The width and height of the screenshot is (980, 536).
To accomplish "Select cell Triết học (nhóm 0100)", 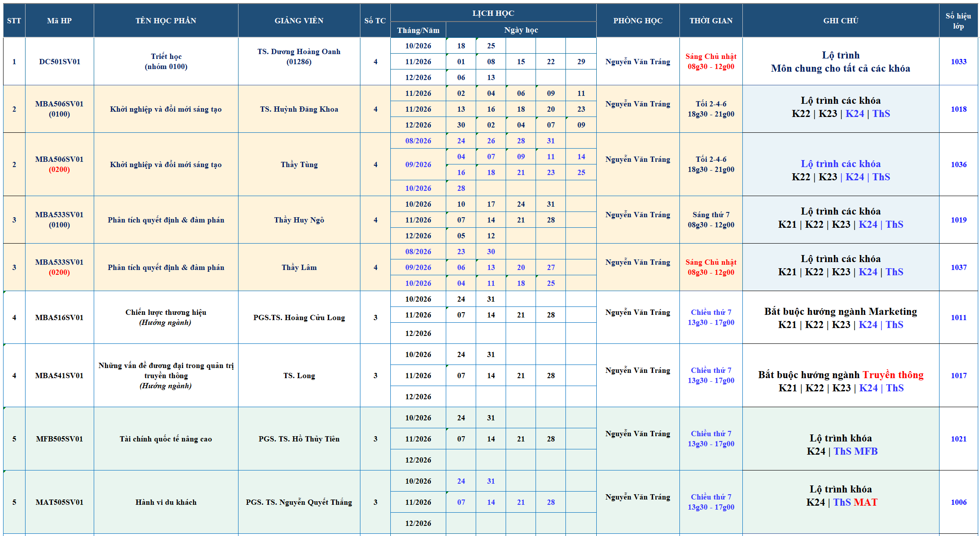I will pos(166,62).
